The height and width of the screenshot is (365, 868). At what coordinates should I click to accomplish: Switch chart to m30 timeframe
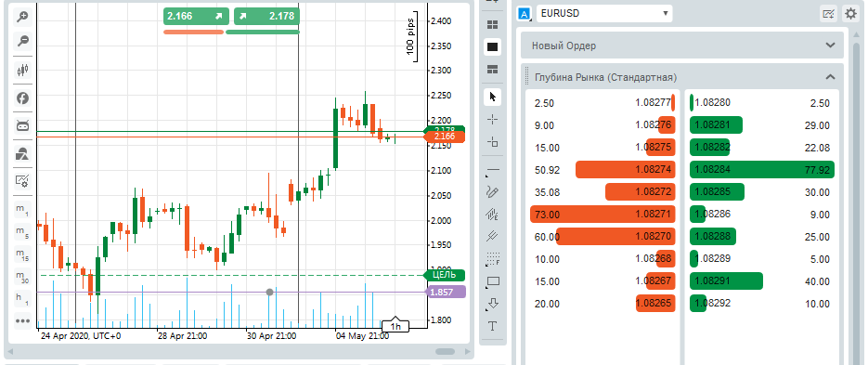[22, 276]
